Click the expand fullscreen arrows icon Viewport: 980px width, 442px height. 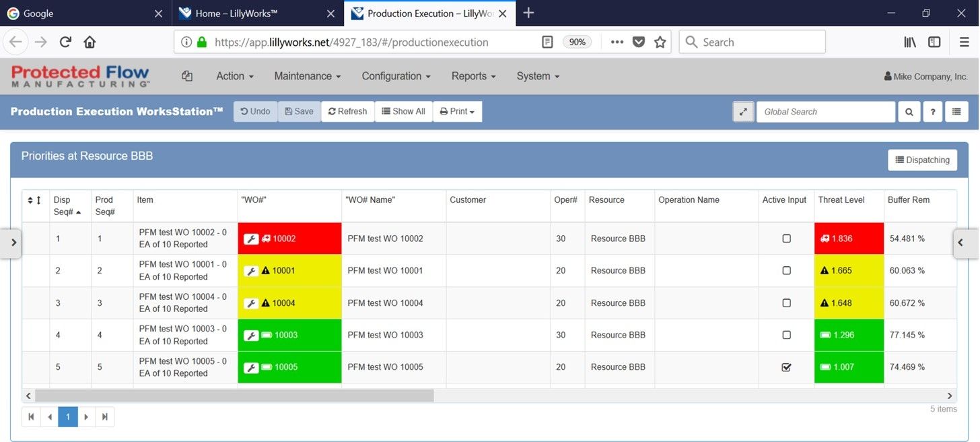tap(743, 112)
